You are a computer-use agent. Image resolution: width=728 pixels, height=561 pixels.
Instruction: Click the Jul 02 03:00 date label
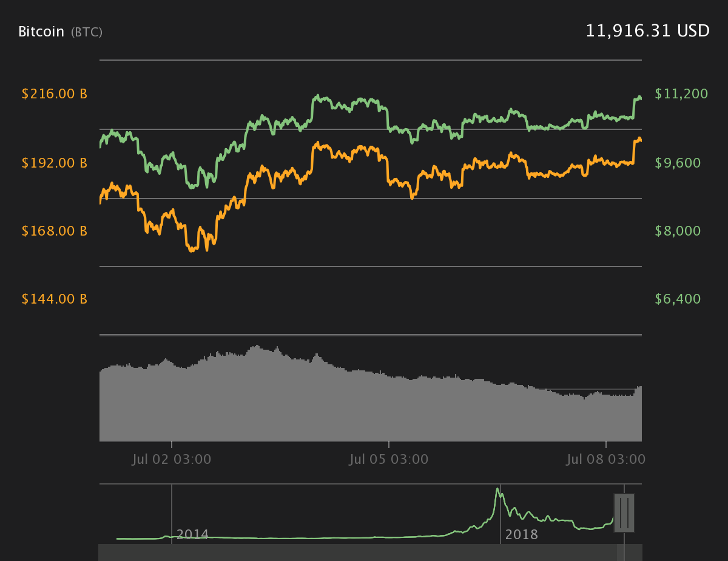coord(172,459)
